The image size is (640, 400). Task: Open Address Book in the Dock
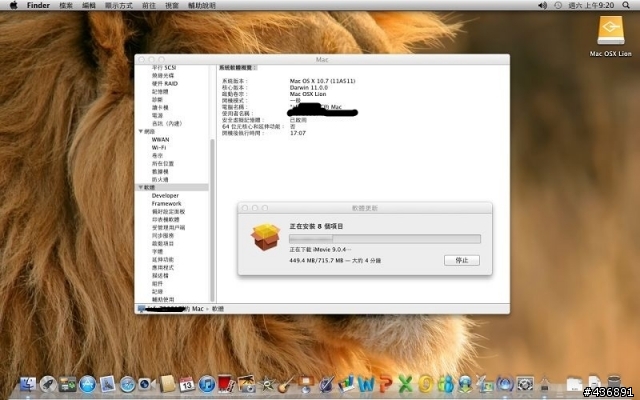click(167, 384)
